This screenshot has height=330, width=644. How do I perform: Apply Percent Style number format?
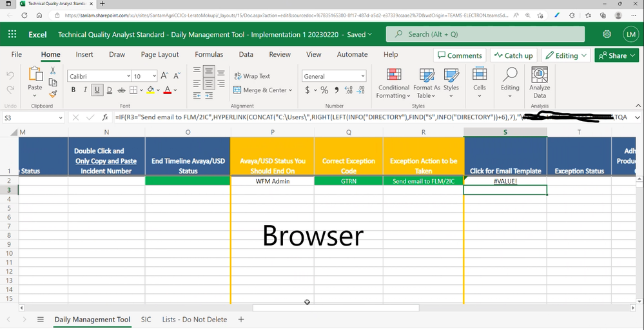click(x=324, y=90)
